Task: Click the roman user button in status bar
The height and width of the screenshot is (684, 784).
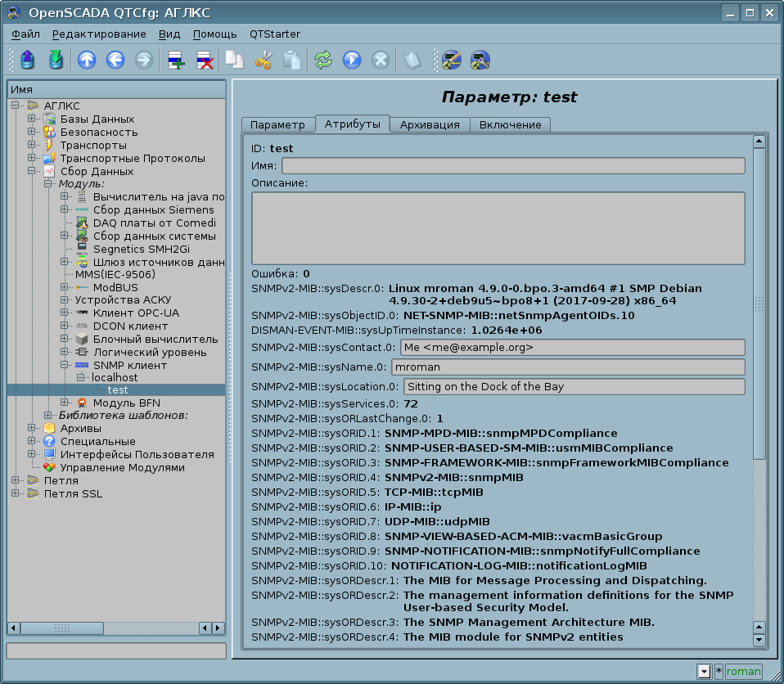Action: click(x=743, y=672)
